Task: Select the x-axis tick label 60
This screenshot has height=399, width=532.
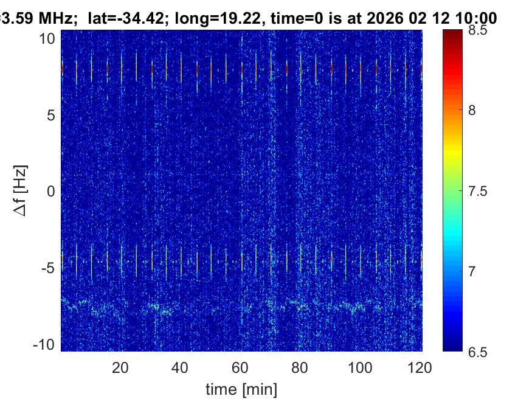Action: (240, 367)
